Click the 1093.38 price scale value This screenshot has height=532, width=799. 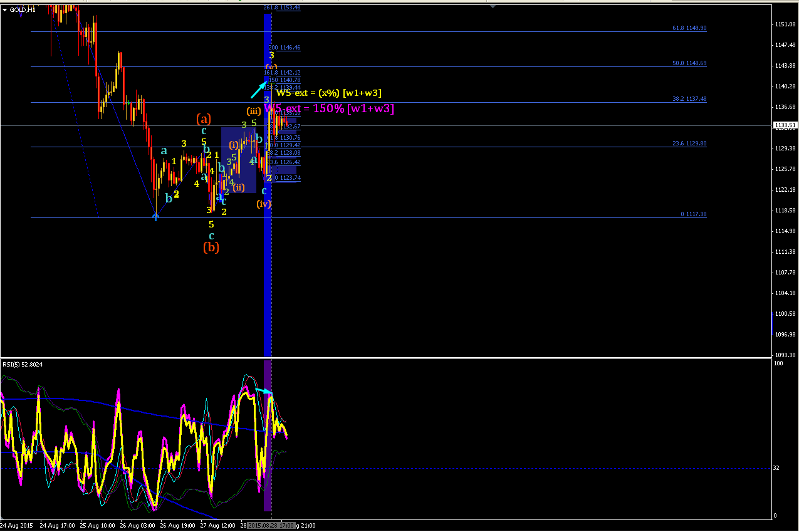click(x=786, y=355)
